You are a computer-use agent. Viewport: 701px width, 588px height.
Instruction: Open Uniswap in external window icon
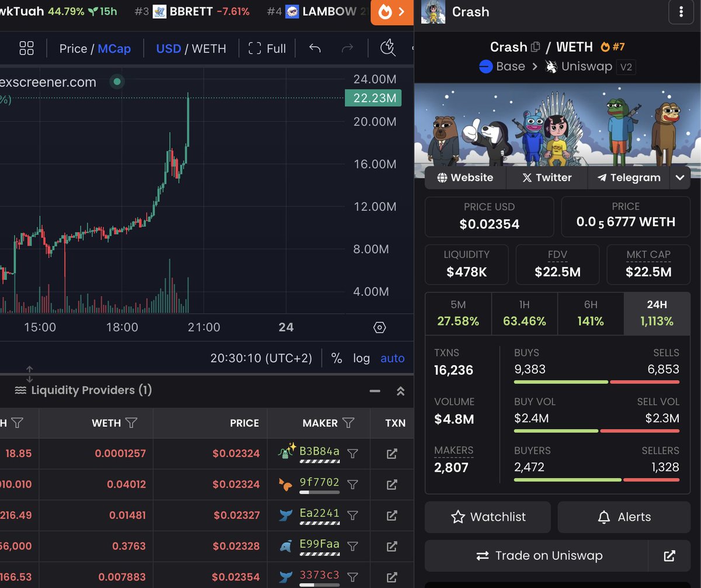click(x=669, y=556)
